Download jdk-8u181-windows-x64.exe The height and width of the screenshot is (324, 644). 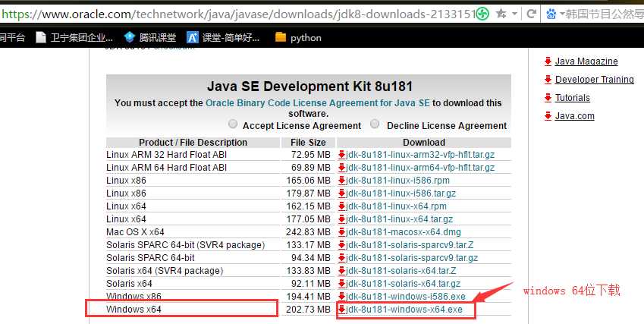click(404, 310)
